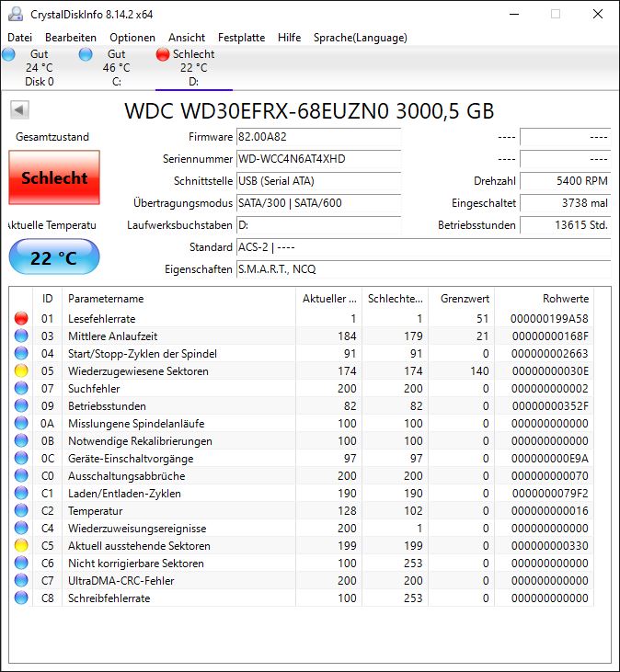Open the Sprache(Language) menu

coord(361,38)
